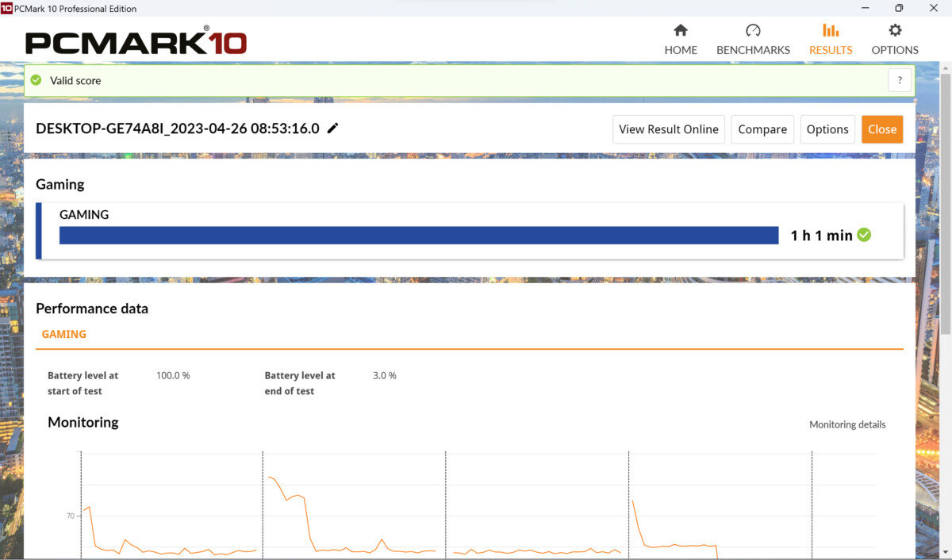Click Battery level at end of test label
The width and height of the screenshot is (952, 560).
pos(300,383)
